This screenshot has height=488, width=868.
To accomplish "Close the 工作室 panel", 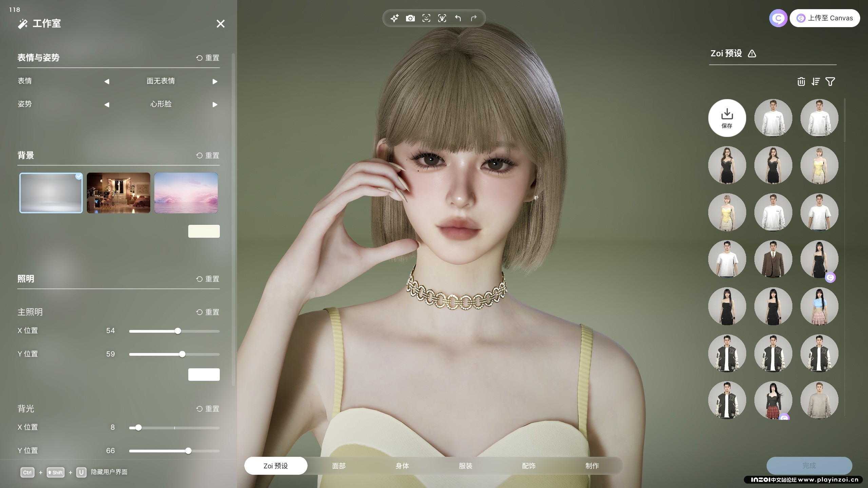I will 221,24.
